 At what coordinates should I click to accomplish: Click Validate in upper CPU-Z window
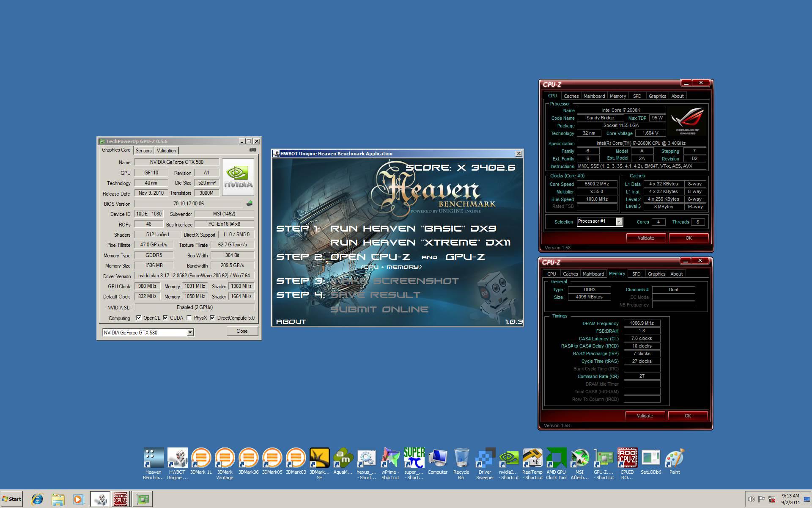click(645, 238)
